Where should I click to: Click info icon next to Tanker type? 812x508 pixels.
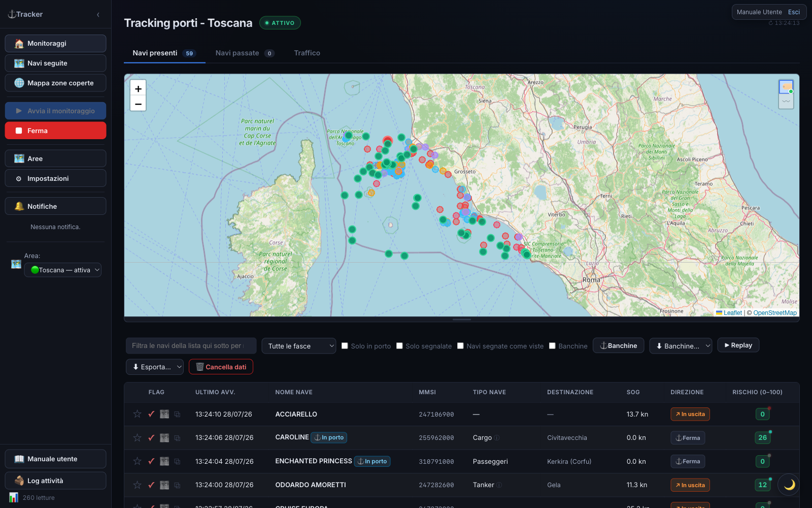[x=499, y=485]
